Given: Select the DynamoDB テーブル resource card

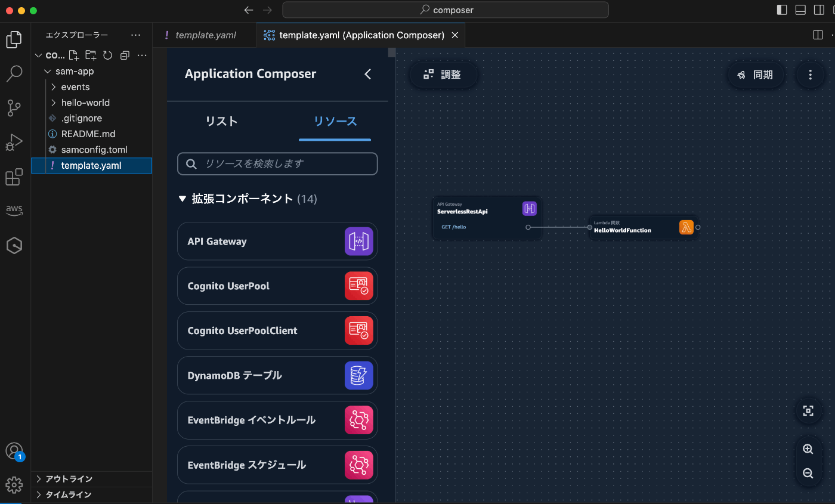Looking at the screenshot, I should 277,376.
